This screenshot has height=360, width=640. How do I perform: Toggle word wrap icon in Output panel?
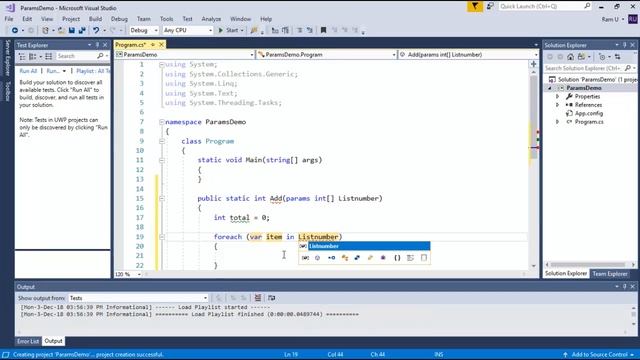[x=271, y=298]
